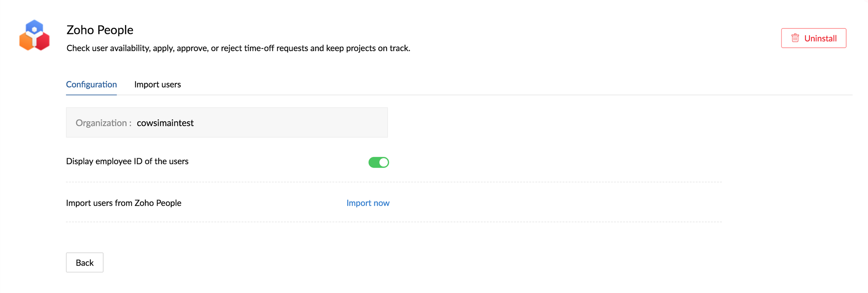Click the white knob of the green switch
Screen dimensions: 868x293
384,162
